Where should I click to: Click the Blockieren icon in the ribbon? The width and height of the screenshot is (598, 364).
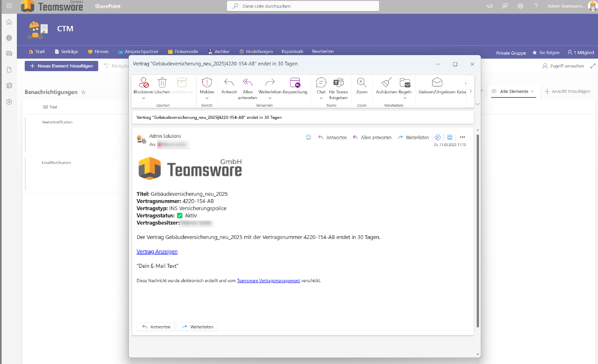click(143, 83)
